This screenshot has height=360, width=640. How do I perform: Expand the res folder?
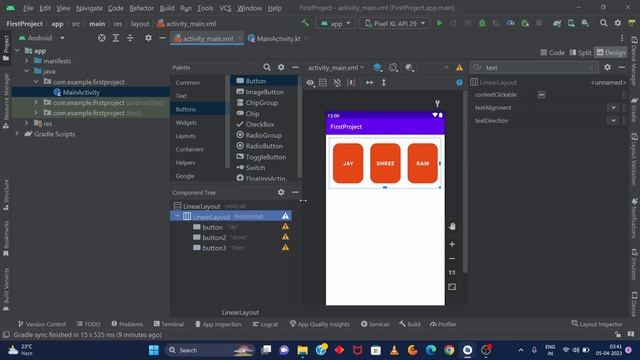[27, 123]
